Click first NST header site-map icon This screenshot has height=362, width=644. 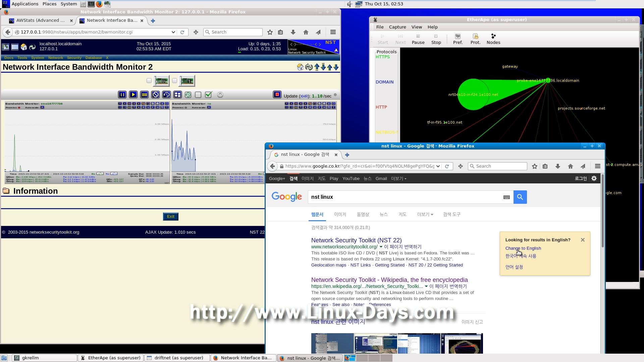(5, 47)
